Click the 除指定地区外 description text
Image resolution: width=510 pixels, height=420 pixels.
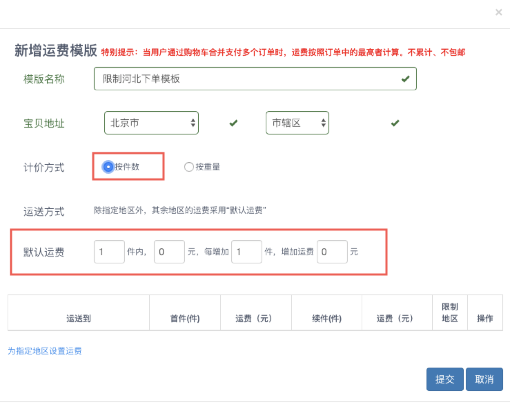(180, 210)
